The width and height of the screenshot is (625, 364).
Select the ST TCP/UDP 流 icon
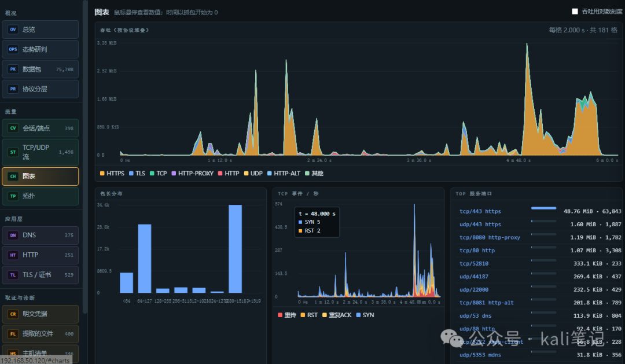point(13,152)
